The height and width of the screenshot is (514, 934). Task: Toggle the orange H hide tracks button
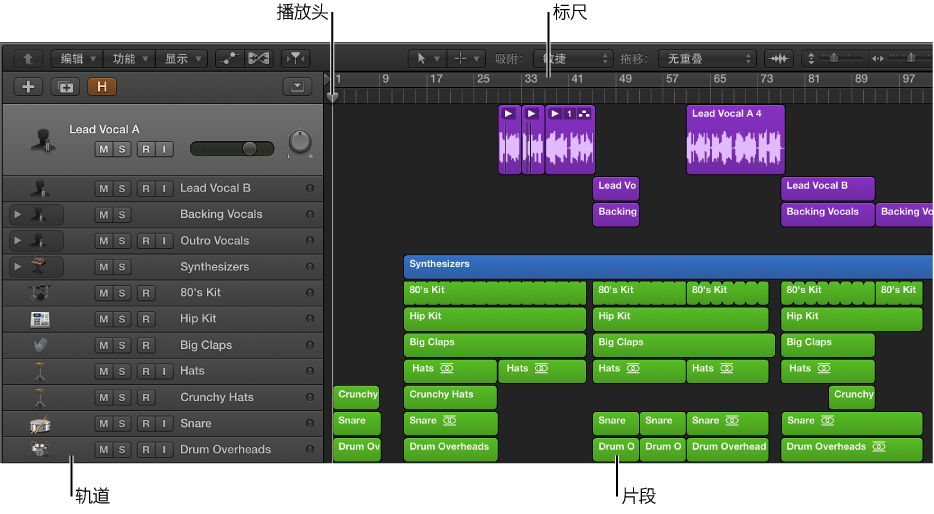pos(101,87)
